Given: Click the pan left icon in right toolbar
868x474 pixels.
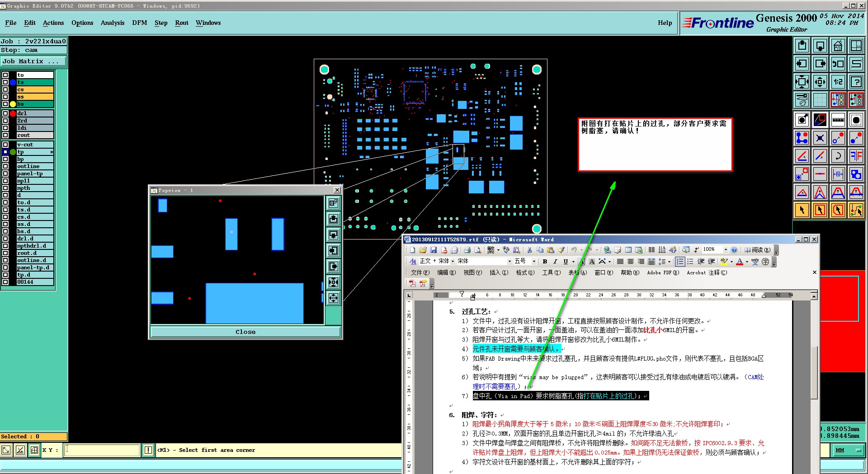Looking at the screenshot, I should coord(802,64).
